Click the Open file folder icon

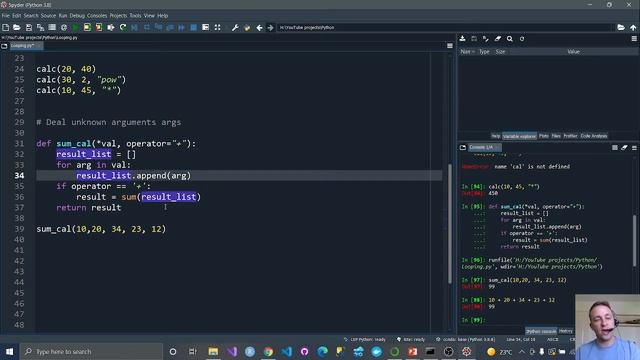click(17, 28)
